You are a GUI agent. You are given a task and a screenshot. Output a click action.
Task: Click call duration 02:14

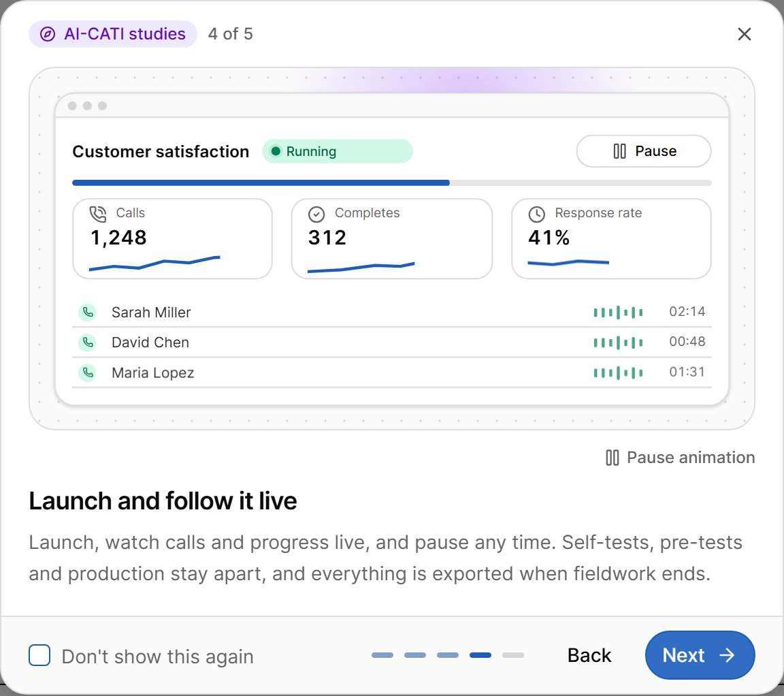tap(687, 312)
